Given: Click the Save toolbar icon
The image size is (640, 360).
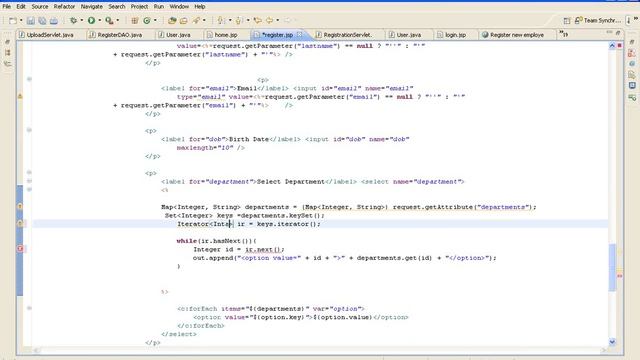Looking at the screenshot, I should coord(31,20).
